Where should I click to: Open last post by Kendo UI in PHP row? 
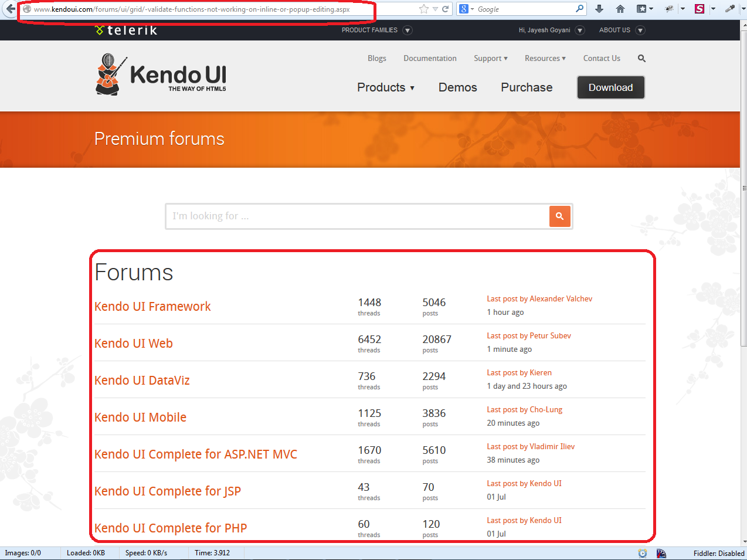(524, 520)
